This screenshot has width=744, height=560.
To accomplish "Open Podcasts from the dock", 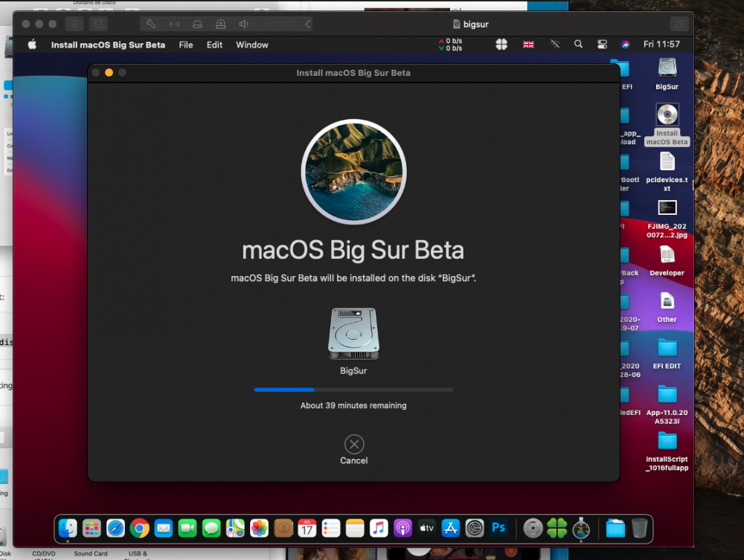I will point(403,528).
